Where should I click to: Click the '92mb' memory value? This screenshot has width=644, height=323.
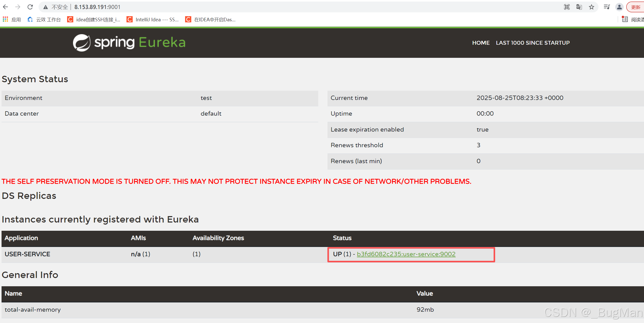(x=425, y=310)
